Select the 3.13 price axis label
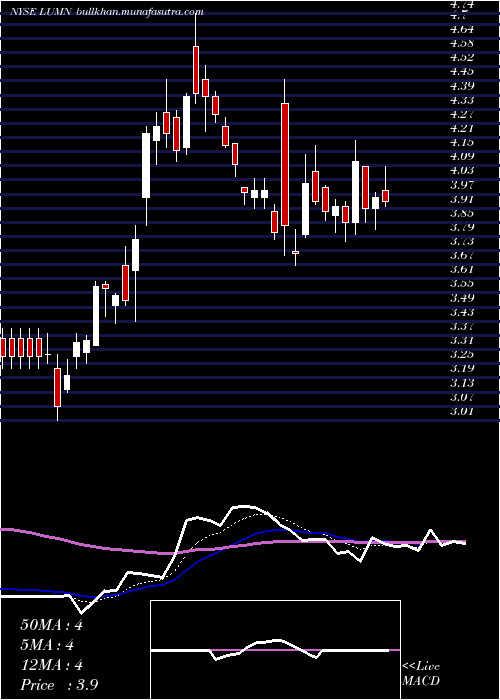The height and width of the screenshot is (700, 500). 462,383
